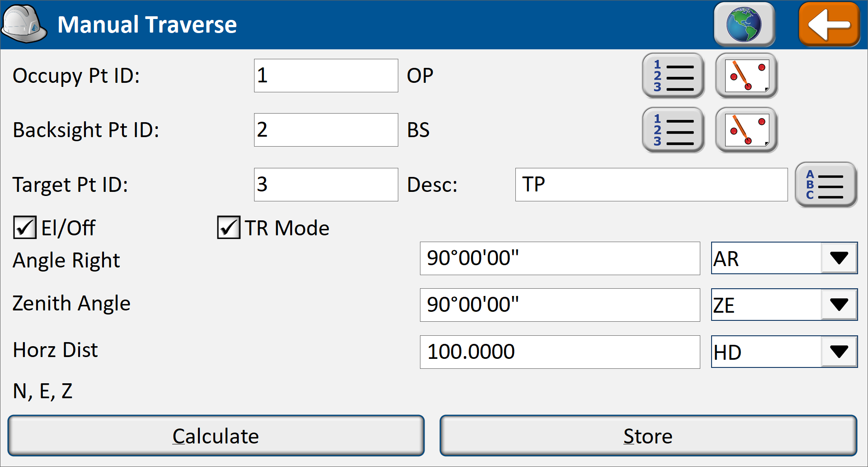This screenshot has height=467, width=868.
Task: Pick Backsight point from map
Action: 746,130
